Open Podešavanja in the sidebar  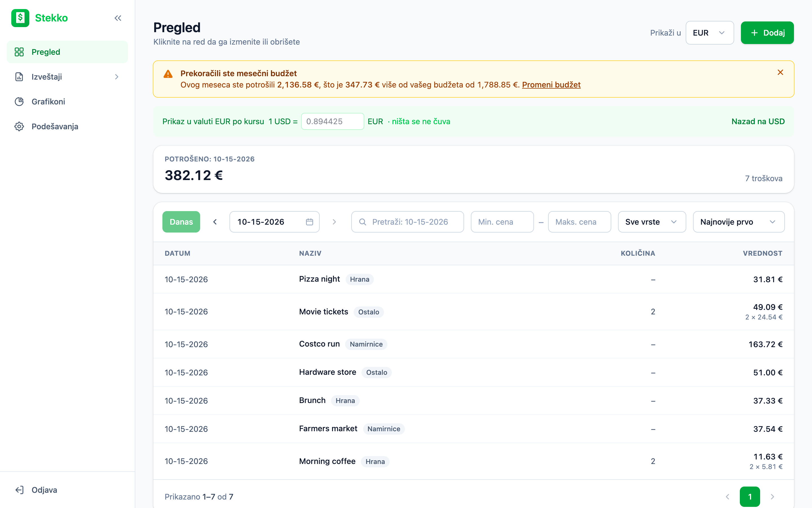67,126
